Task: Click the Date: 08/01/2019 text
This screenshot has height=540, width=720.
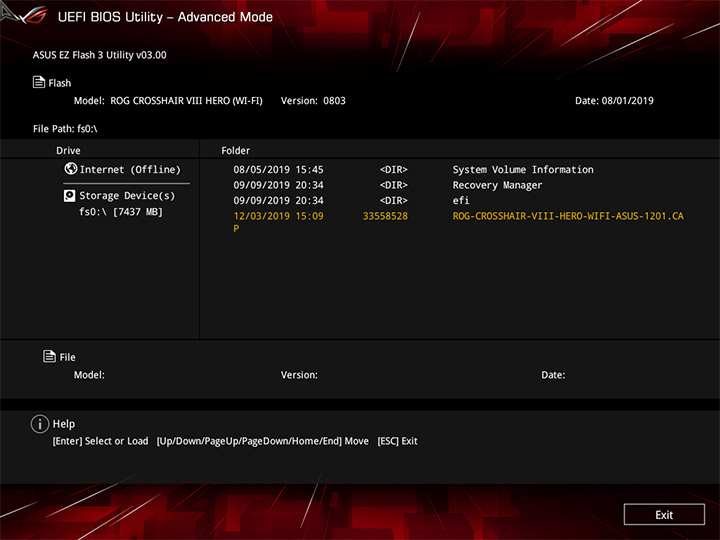Action: [614, 101]
